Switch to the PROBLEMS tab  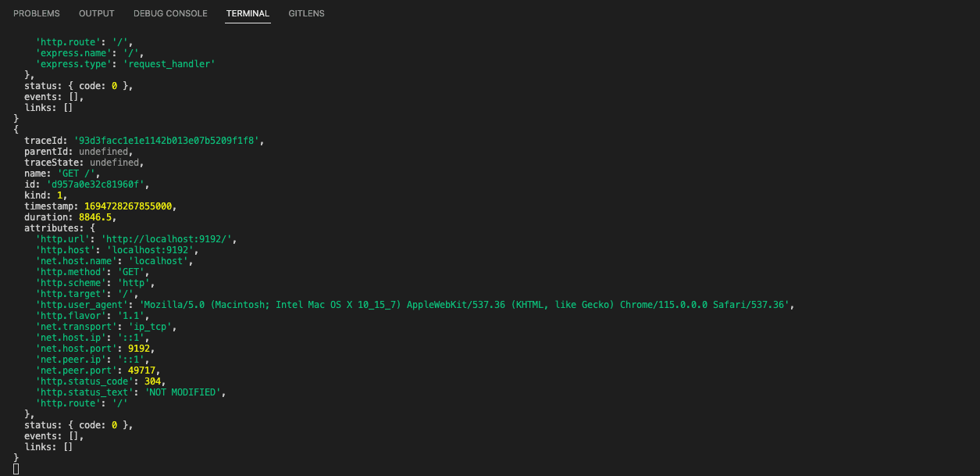(36, 13)
